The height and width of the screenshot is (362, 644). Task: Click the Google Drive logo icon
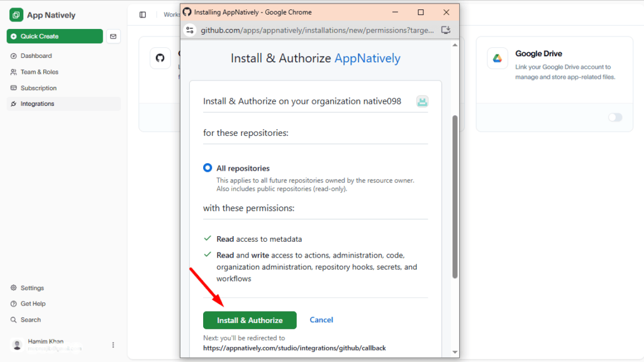click(x=497, y=58)
